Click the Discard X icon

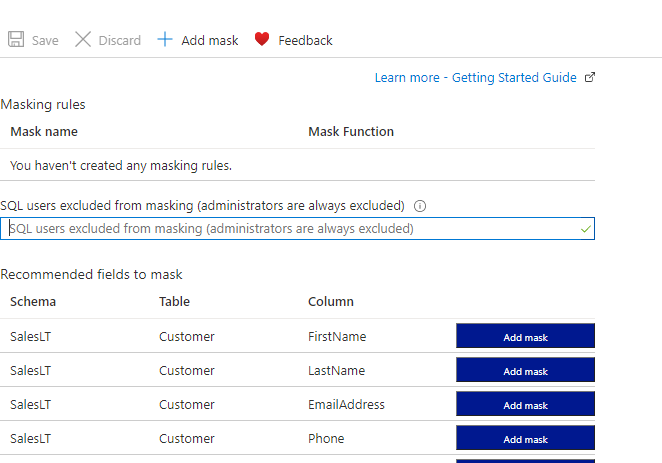[83, 40]
